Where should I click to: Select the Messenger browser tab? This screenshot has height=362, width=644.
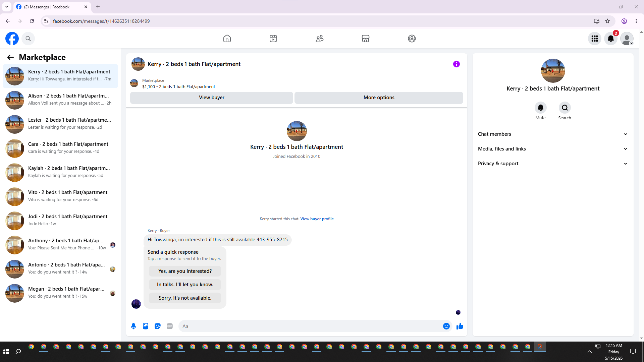coord(52,7)
